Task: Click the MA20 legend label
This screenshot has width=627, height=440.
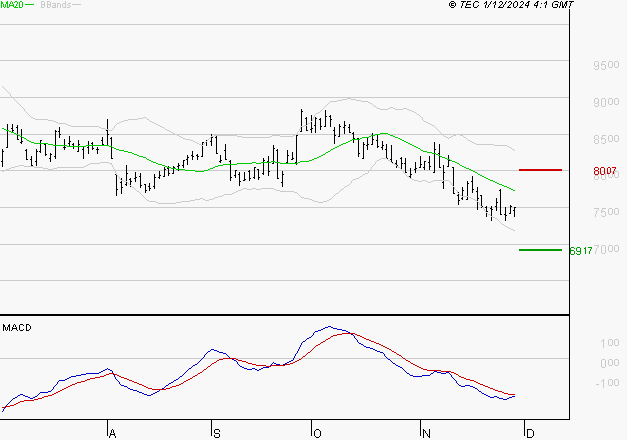Action: tap(12, 5)
